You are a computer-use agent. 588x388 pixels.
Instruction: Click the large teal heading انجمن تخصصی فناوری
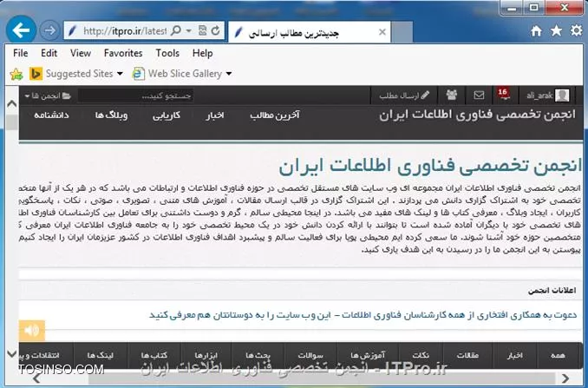[x=430, y=166]
